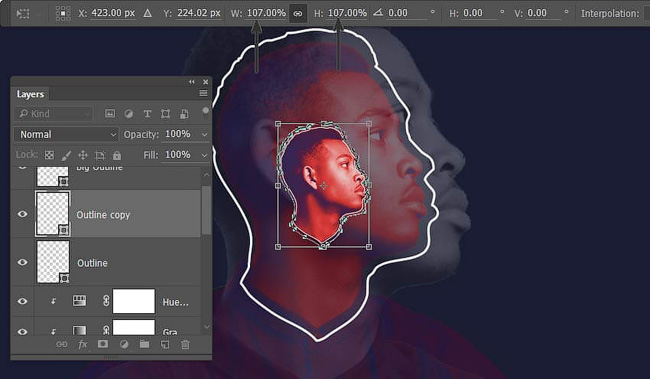Viewport: 650px width, 379px height.
Task: Hide the Hue adjustment layer
Action: coord(22,301)
